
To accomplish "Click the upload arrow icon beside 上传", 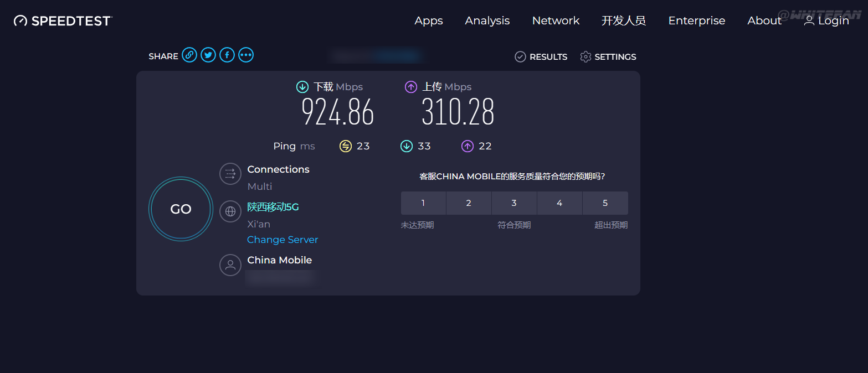I will pyautogui.click(x=410, y=87).
